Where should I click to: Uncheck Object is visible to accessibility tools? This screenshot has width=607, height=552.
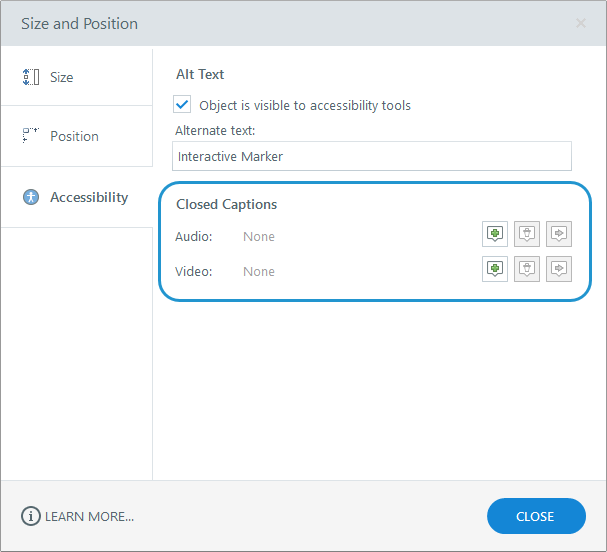pyautogui.click(x=182, y=104)
